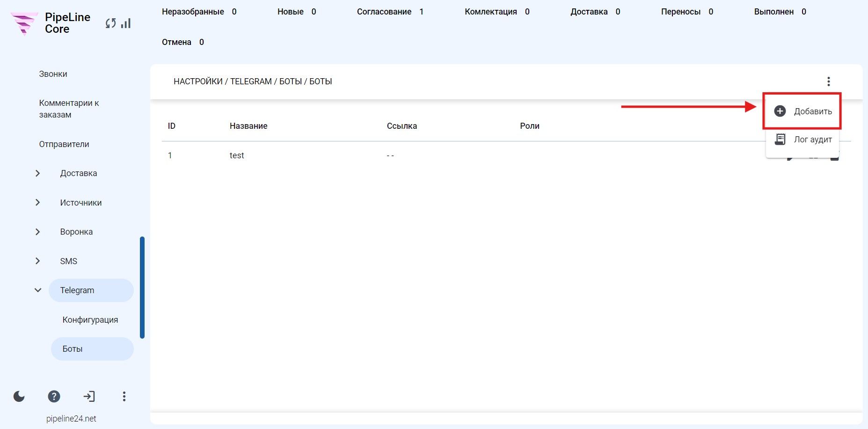
Task: Open Переносы status filter
Action: click(x=687, y=12)
